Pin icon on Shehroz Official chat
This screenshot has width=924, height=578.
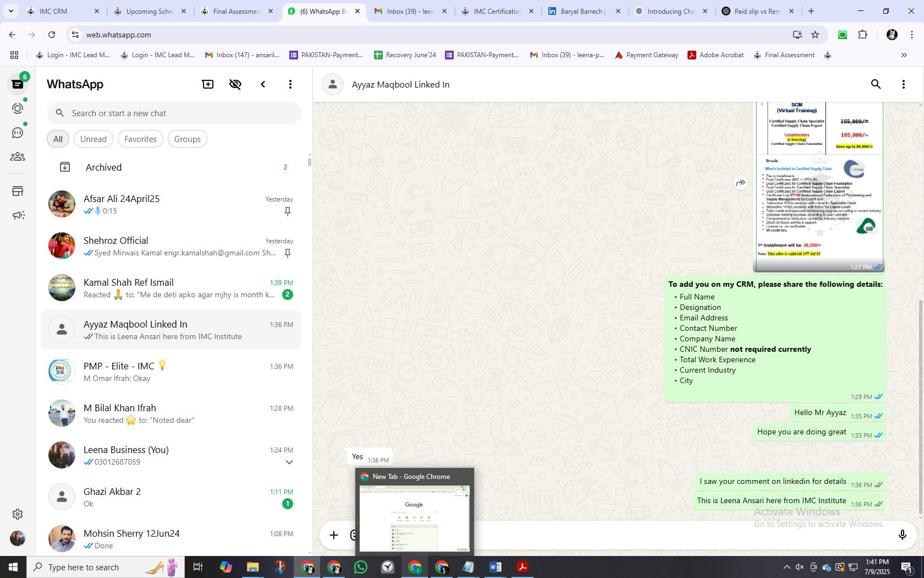(x=287, y=253)
